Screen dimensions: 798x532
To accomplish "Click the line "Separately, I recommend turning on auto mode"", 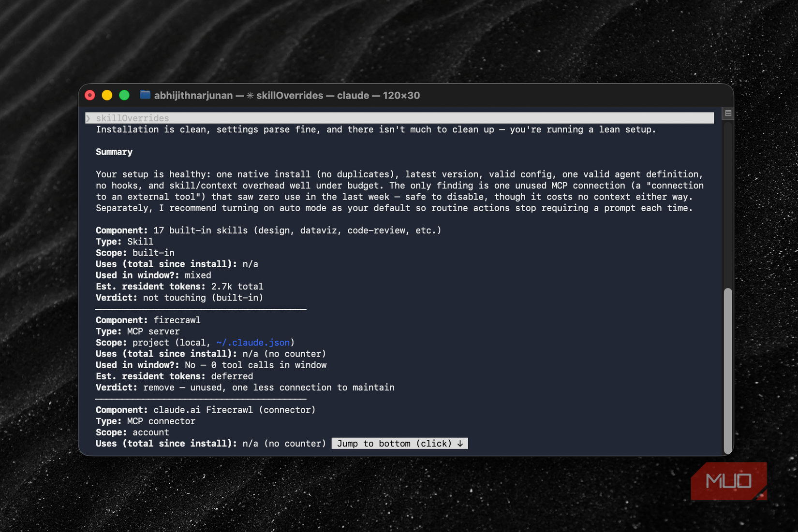I will point(394,208).
